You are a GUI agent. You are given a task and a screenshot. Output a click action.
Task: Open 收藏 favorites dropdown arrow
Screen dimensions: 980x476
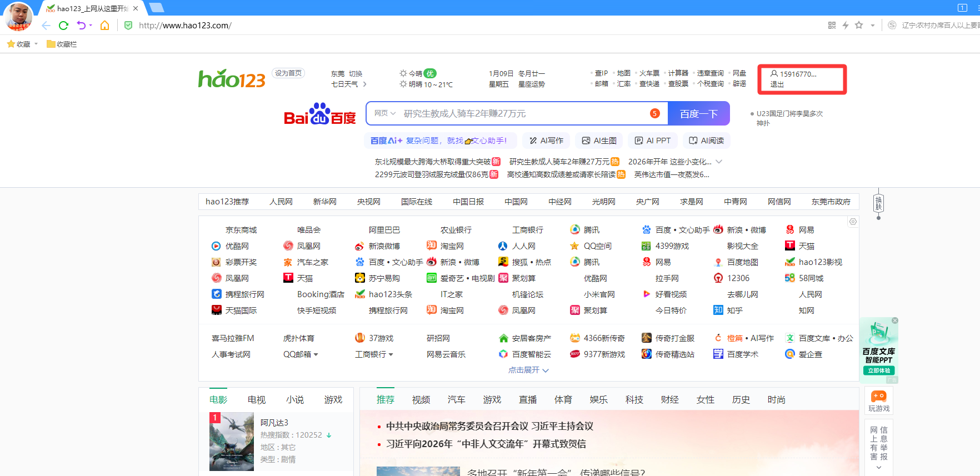tap(36, 44)
